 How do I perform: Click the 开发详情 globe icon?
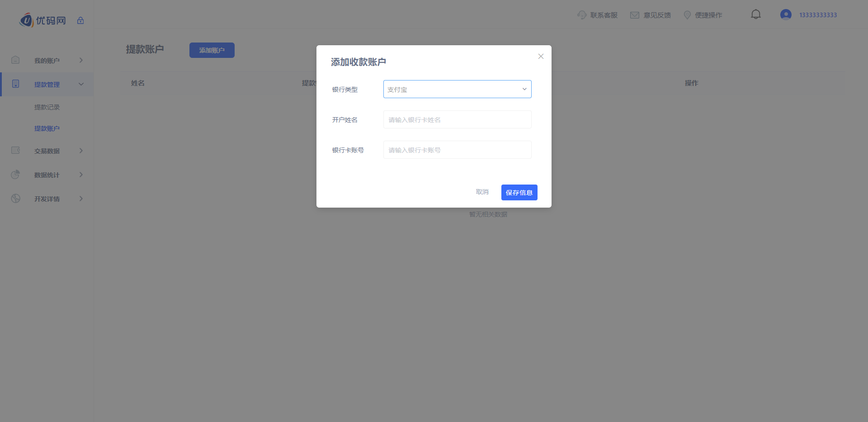click(x=15, y=199)
